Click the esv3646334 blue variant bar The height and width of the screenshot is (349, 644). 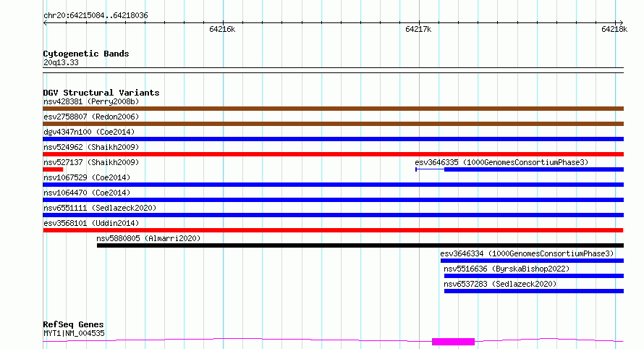[x=532, y=261]
